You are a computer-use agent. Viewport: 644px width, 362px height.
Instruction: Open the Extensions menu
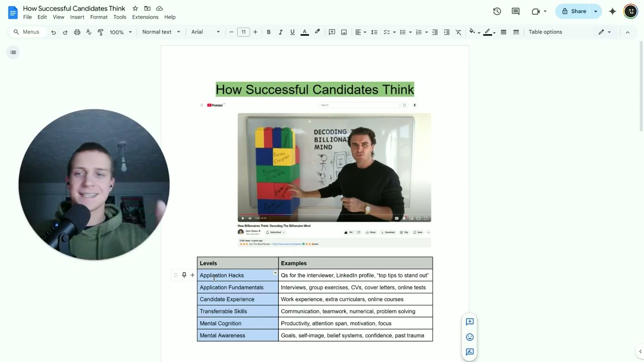tap(145, 17)
